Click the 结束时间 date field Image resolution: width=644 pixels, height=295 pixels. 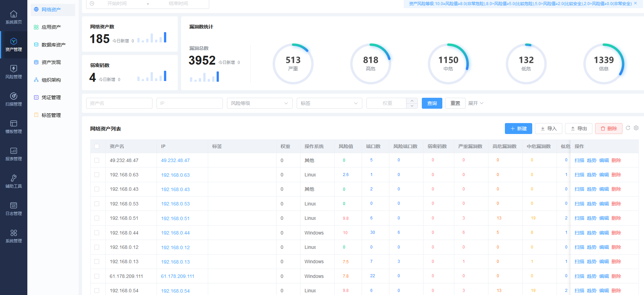[x=178, y=3]
